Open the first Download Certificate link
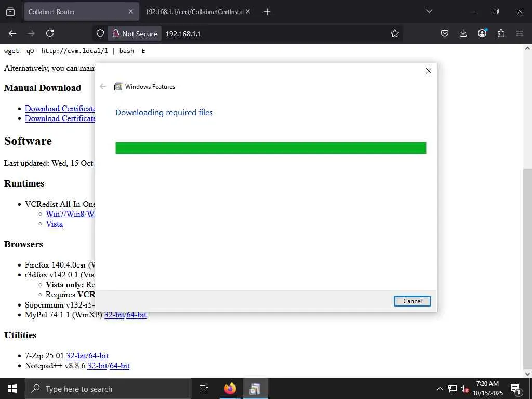 (60, 109)
